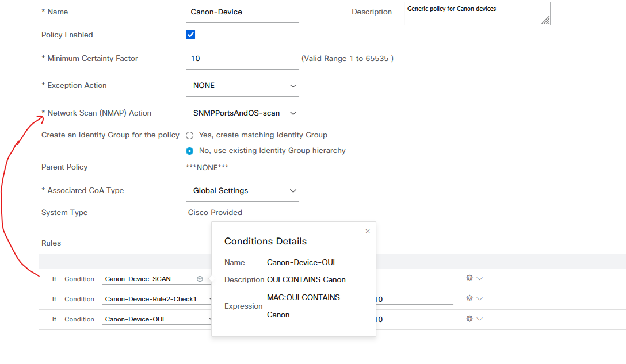Open the Network Scan (NMAP) Action dropdown
The image size is (626, 364).
(x=293, y=113)
